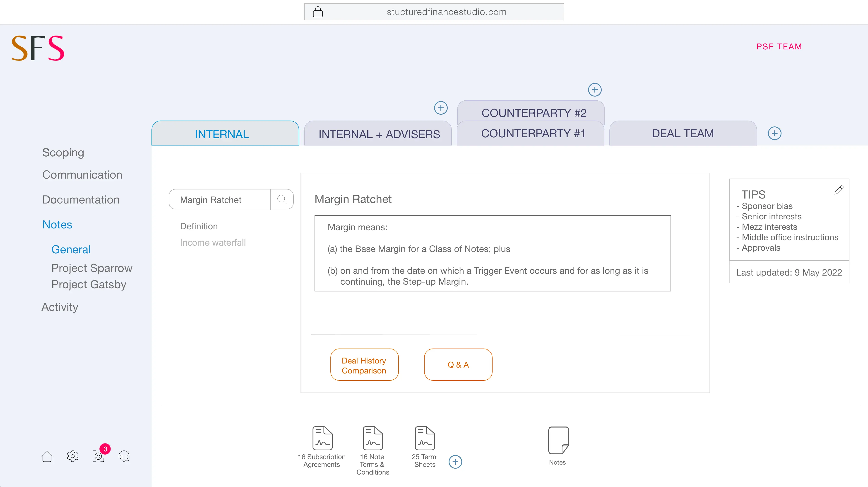
Task: Click Mezz interests tip
Action: click(767, 227)
